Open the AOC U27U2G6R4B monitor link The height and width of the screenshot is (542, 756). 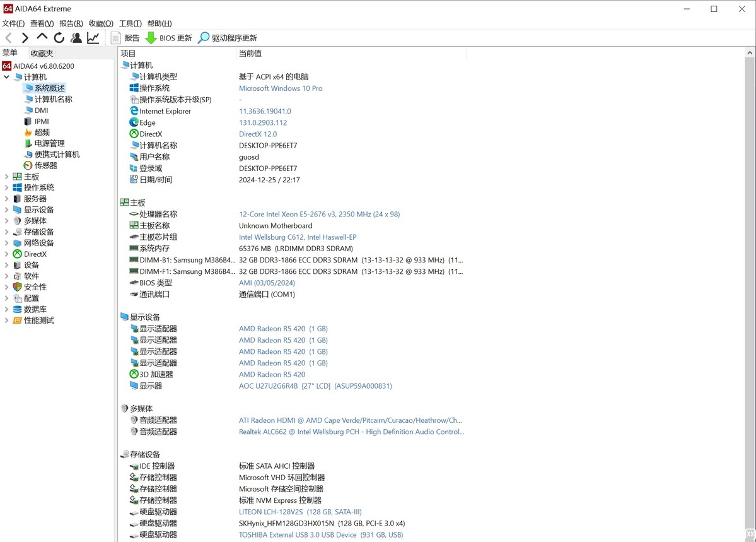(x=315, y=386)
